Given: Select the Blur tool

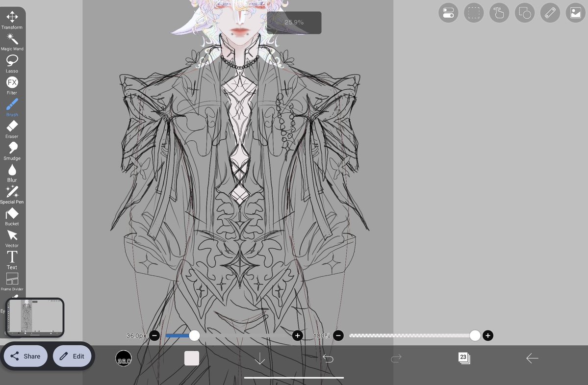Looking at the screenshot, I should click(12, 173).
